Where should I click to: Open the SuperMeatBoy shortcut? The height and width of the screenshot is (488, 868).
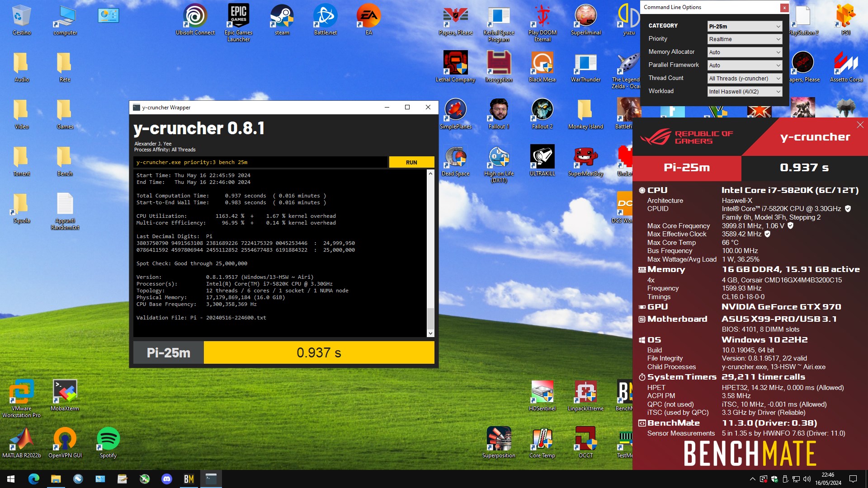click(x=585, y=161)
